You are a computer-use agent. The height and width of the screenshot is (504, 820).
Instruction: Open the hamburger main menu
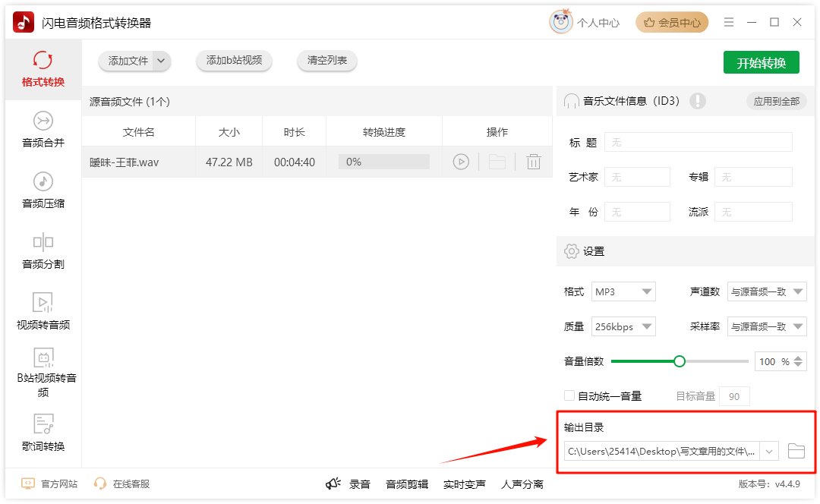pos(728,22)
